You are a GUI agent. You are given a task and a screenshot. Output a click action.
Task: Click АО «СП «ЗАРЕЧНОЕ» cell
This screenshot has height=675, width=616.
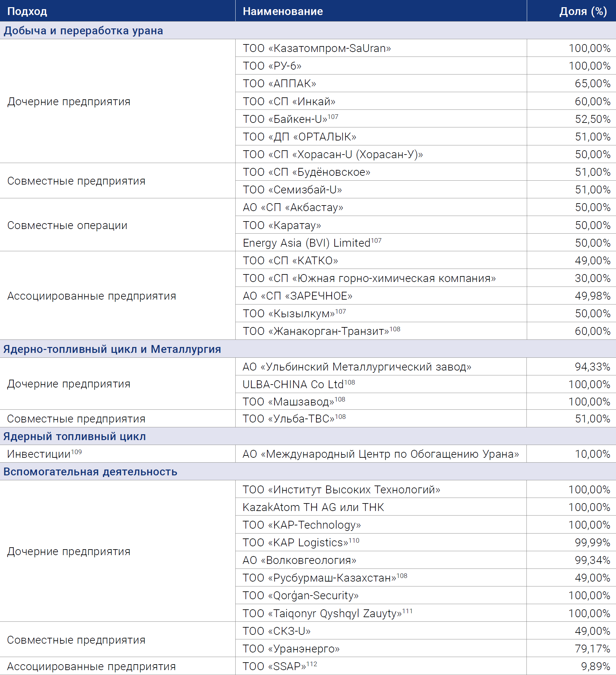coord(381,296)
